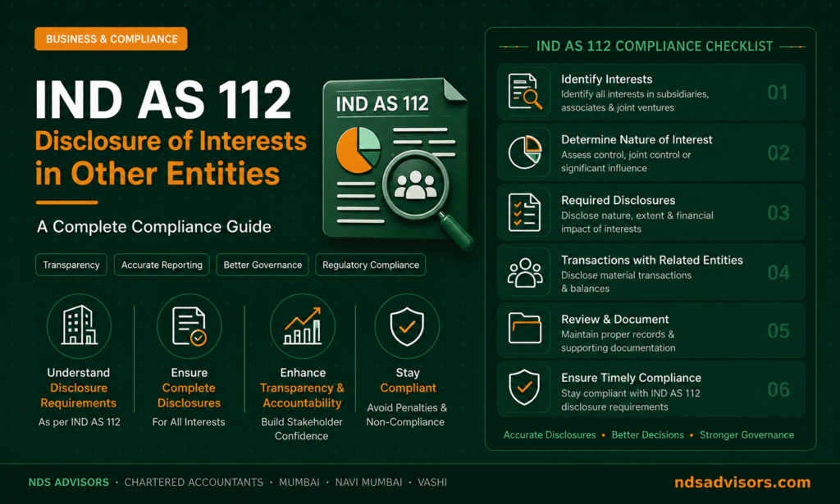Click the folder icon beside Review & Document
The height and width of the screenshot is (504, 840).
pyautogui.click(x=524, y=328)
